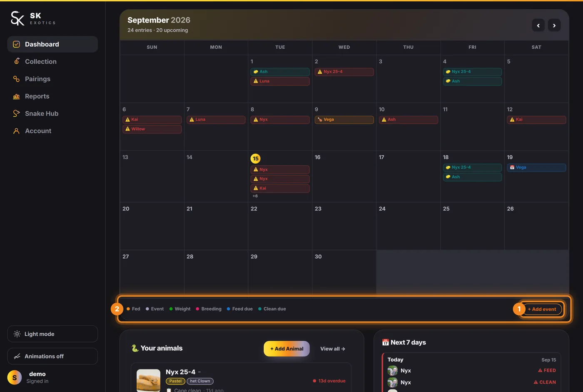Navigate to Reports
This screenshot has width=583, height=392.
tap(52, 96)
